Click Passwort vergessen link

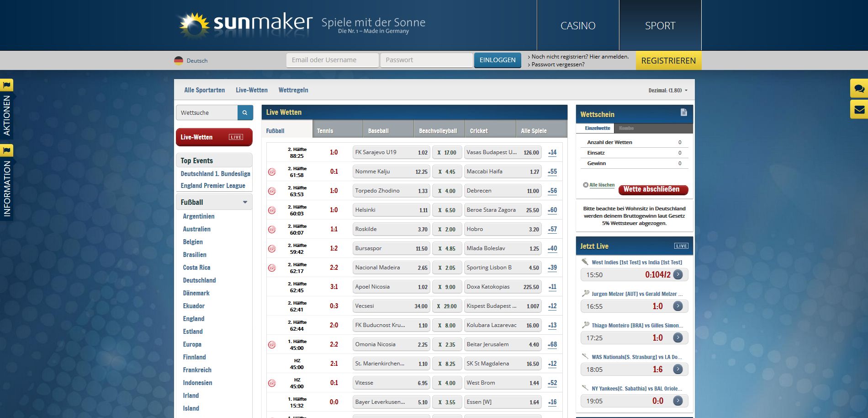point(558,64)
